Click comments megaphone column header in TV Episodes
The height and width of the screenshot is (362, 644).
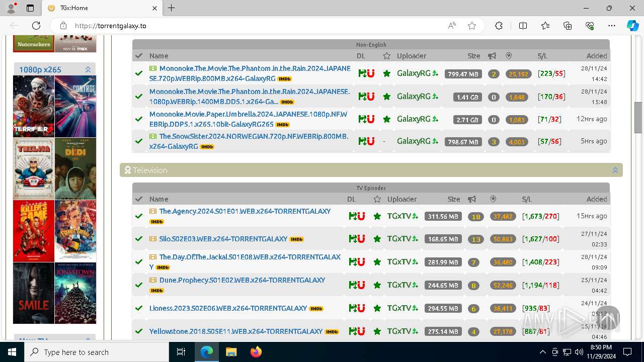[471, 199]
